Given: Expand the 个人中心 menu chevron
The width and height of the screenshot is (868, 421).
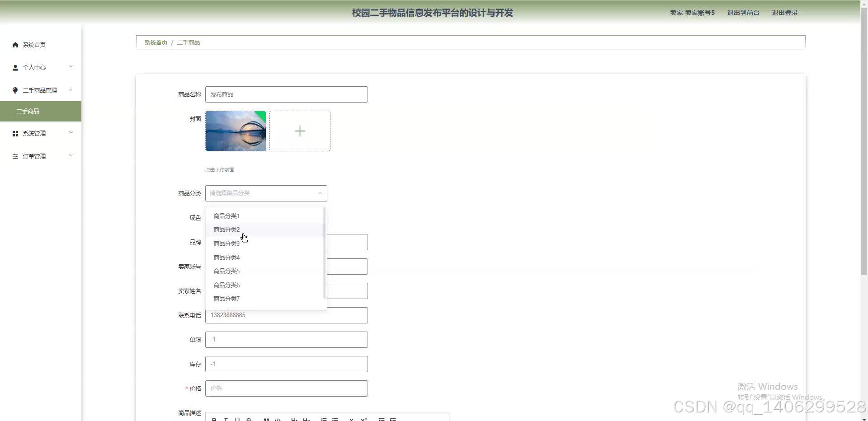Looking at the screenshot, I should click(71, 67).
